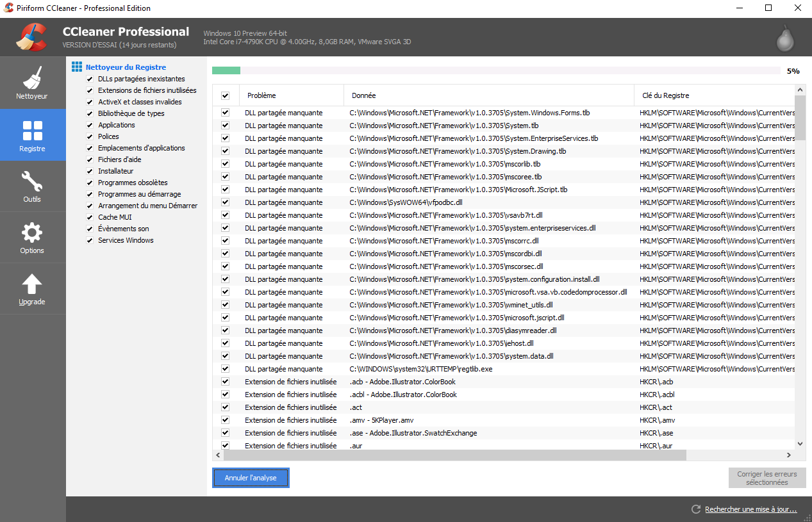Toggle Programmes au démarrage checkbox

[x=90, y=194]
